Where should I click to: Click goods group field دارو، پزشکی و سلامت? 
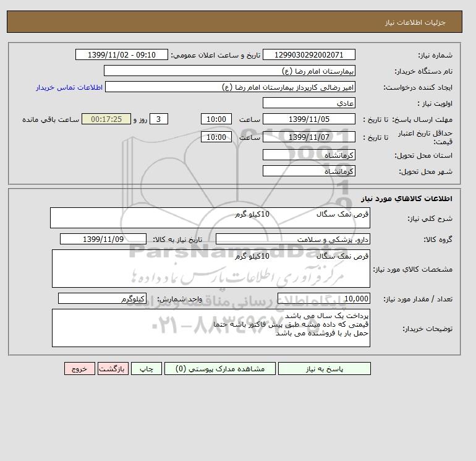click(x=292, y=239)
